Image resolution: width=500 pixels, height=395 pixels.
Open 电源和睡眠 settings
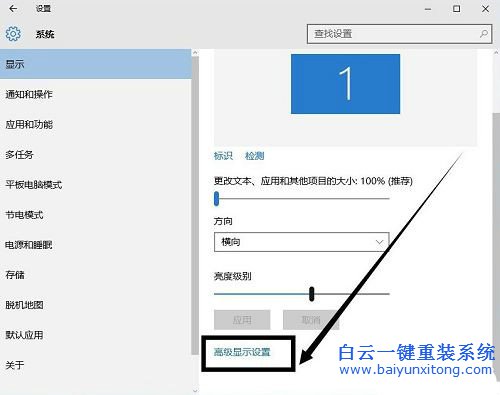click(x=96, y=245)
